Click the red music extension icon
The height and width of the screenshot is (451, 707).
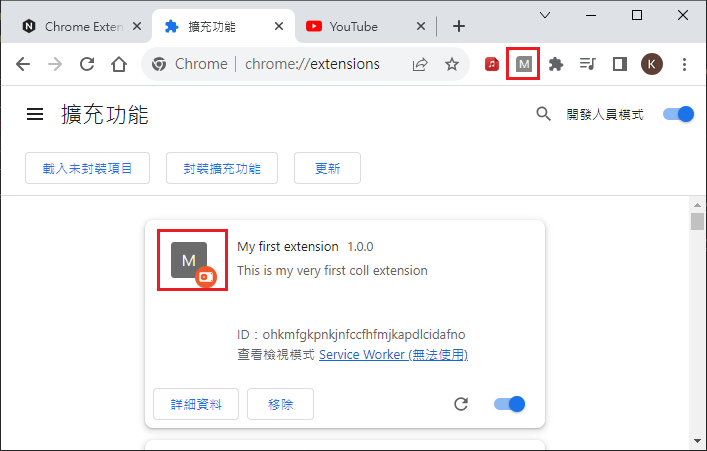(x=492, y=64)
